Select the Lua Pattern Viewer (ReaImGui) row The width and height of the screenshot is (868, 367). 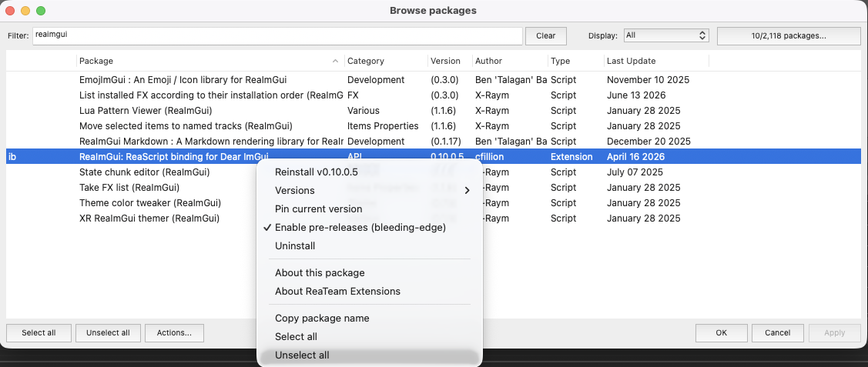click(434, 111)
